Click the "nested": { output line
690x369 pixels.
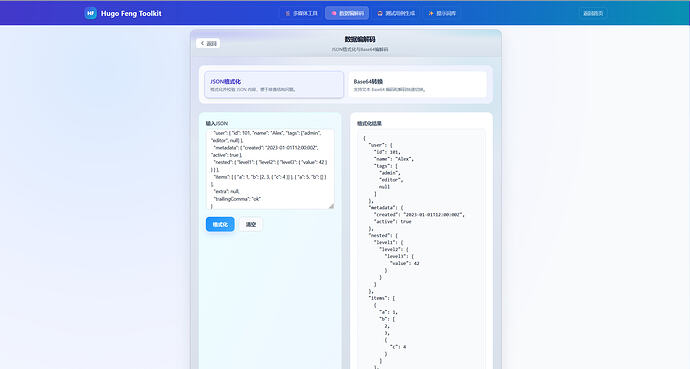(x=383, y=235)
